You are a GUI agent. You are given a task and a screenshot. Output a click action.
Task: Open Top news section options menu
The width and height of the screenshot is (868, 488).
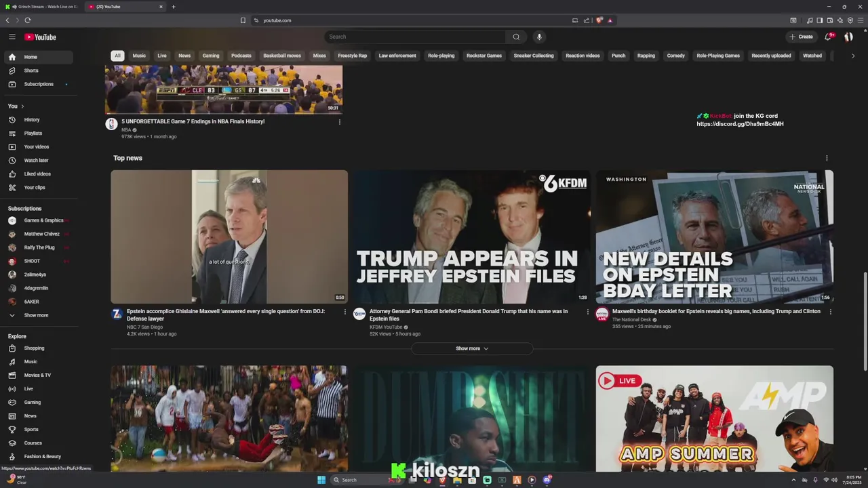[x=827, y=158]
